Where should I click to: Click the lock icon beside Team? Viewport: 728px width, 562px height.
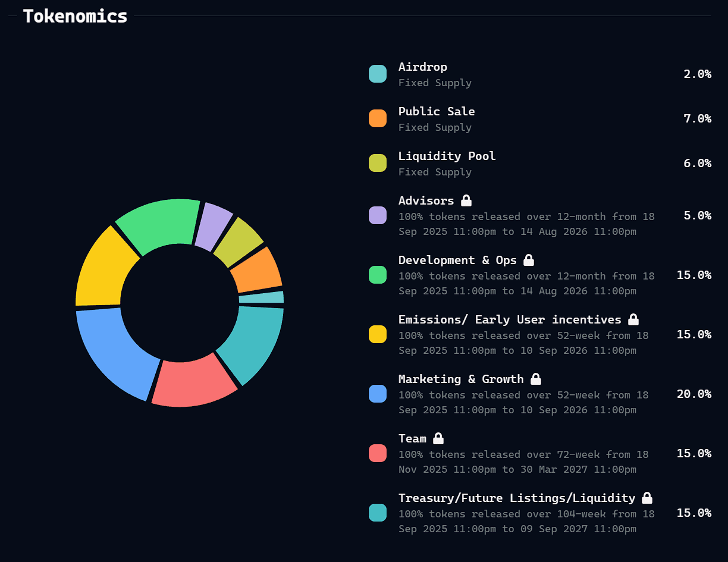pyautogui.click(x=438, y=438)
